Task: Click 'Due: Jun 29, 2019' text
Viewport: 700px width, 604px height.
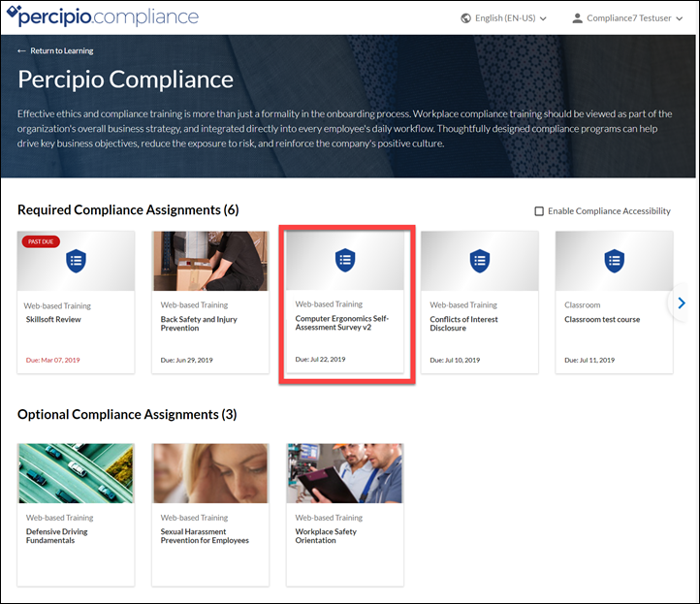Action: [x=186, y=361]
